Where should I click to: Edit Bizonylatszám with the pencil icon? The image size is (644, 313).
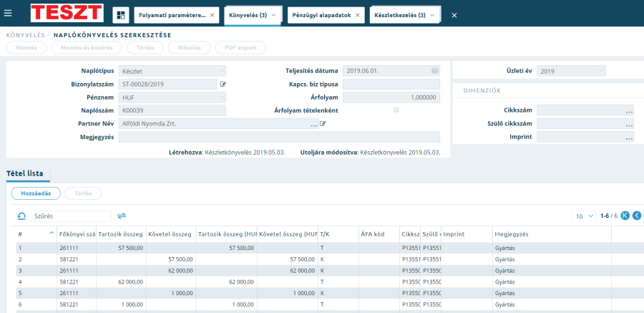(x=223, y=84)
